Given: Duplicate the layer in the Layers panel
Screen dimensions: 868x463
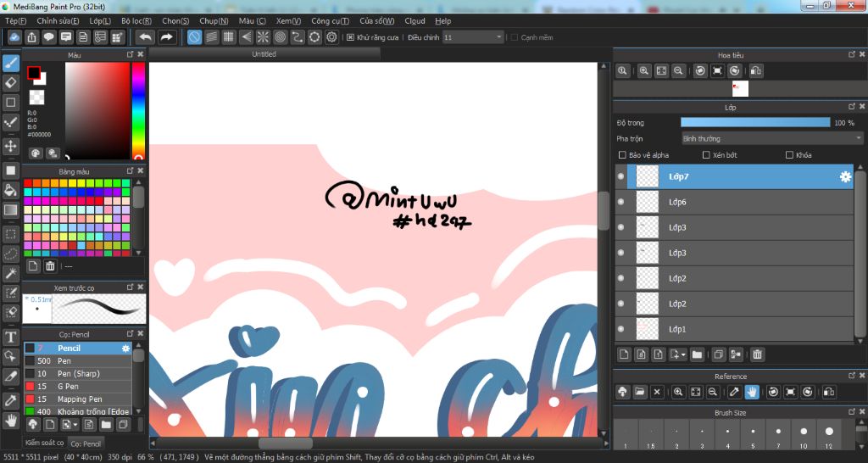Looking at the screenshot, I should click(719, 354).
